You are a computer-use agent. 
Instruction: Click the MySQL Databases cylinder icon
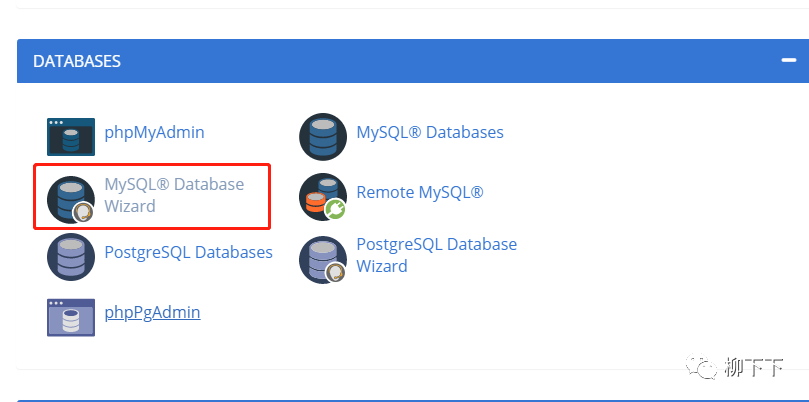tap(323, 137)
